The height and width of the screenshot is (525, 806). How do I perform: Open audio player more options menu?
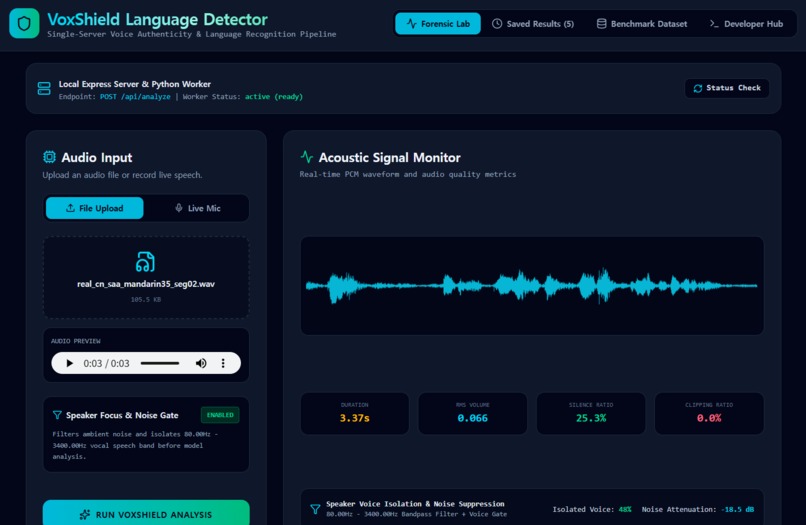point(223,364)
